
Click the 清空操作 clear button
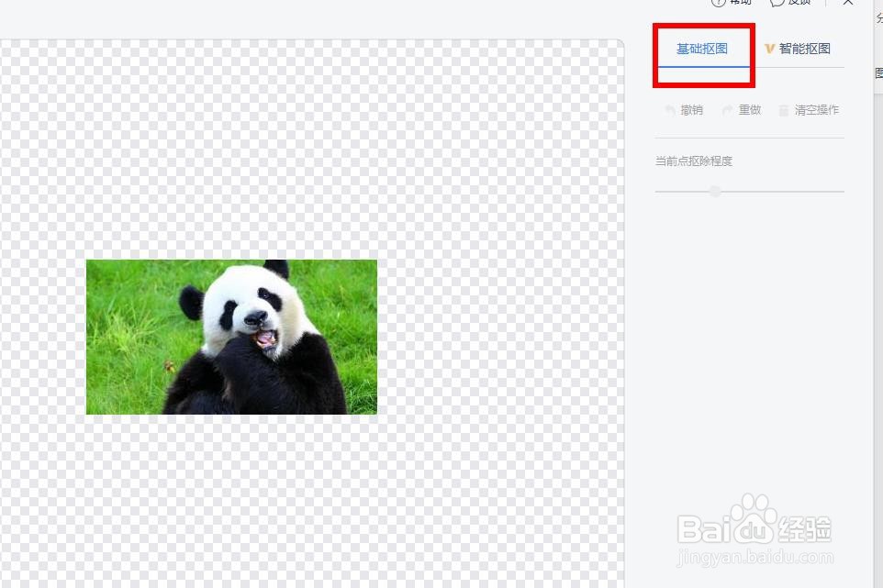817,110
